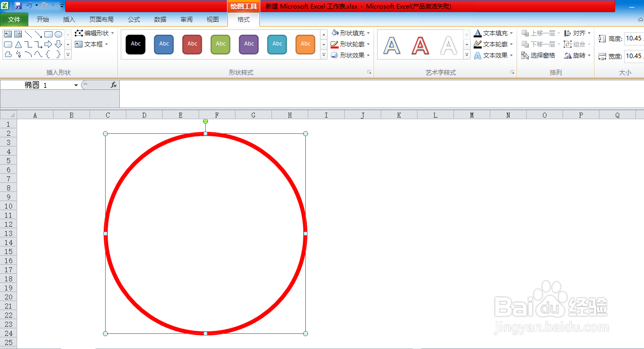Expand the shape styles gallery more button
The height and width of the screenshot is (349, 644).
pyautogui.click(x=324, y=55)
